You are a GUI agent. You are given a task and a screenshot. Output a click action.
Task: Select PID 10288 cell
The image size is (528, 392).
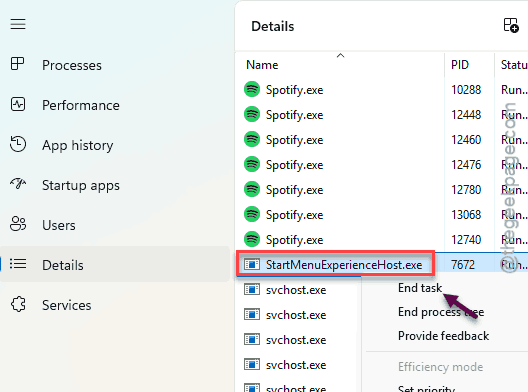click(466, 90)
